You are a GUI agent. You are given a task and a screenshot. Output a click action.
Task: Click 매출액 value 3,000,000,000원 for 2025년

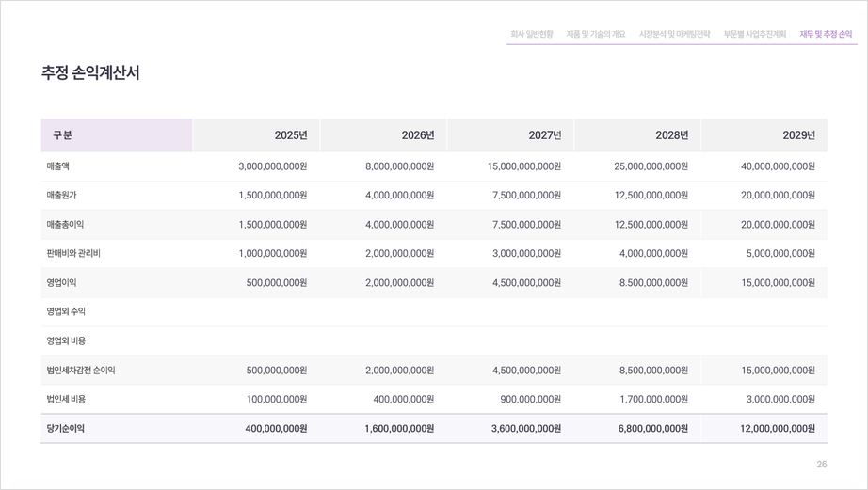point(272,166)
